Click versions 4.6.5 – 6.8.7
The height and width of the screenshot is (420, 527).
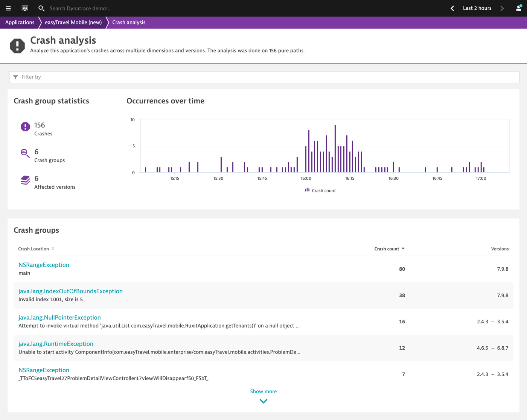tap(492, 348)
